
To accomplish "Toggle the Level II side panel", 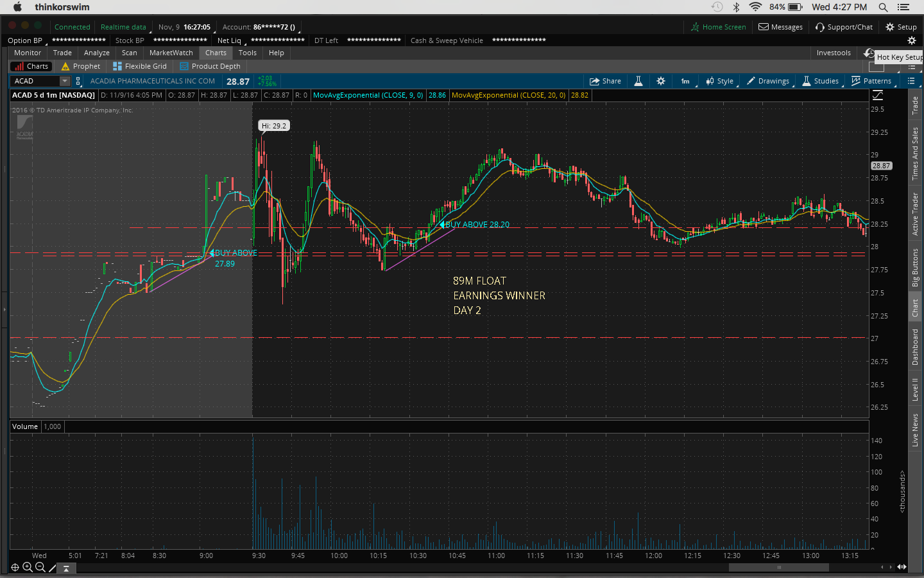I will (916, 389).
